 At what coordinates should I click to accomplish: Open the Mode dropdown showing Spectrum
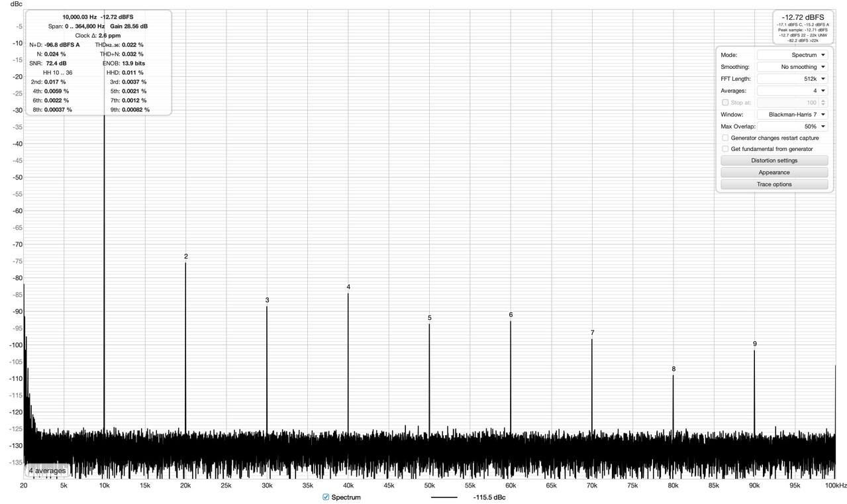(x=793, y=55)
